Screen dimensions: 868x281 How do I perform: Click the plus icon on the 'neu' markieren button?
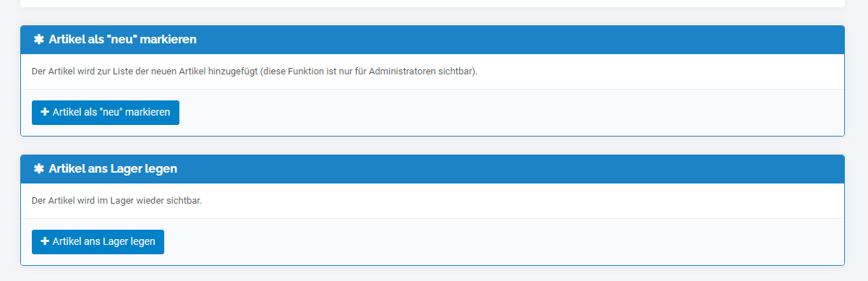(45, 113)
